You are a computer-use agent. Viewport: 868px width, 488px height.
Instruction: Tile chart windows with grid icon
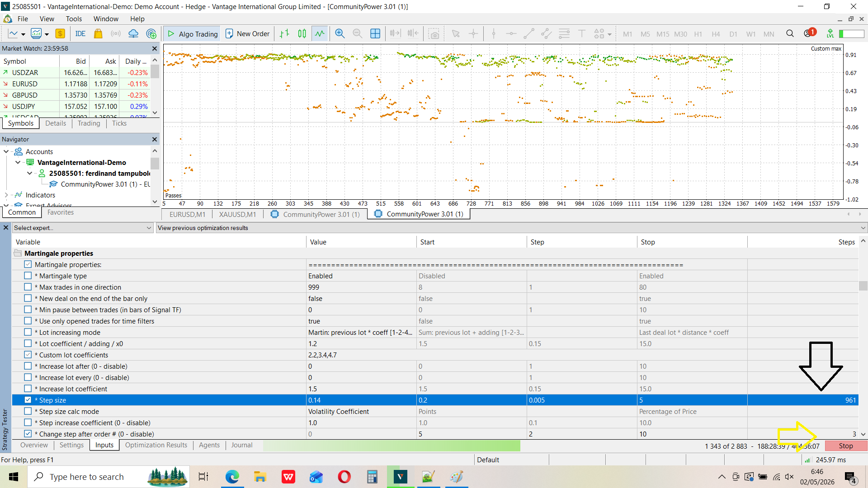[x=375, y=34]
